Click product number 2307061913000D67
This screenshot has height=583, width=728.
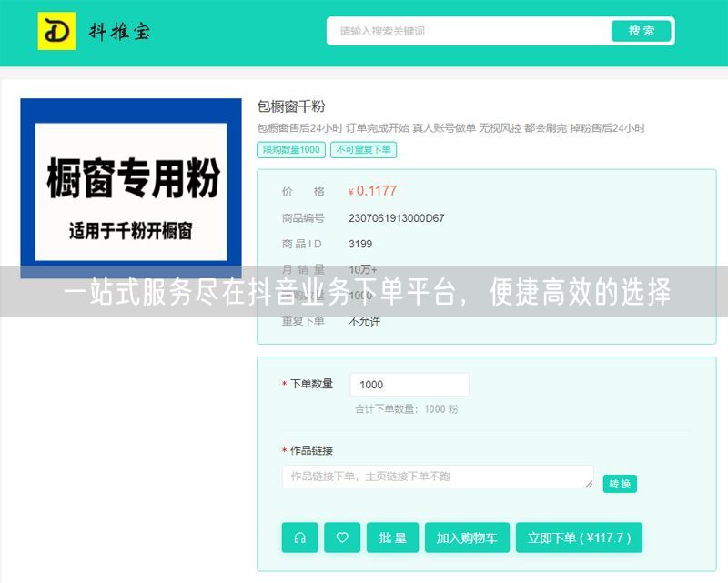[x=396, y=218]
